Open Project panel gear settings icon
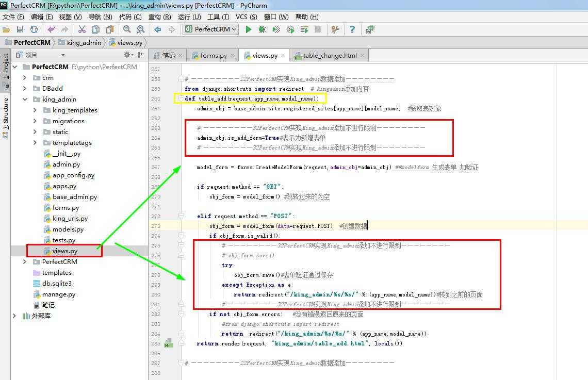This screenshot has width=588, height=380. [128, 55]
